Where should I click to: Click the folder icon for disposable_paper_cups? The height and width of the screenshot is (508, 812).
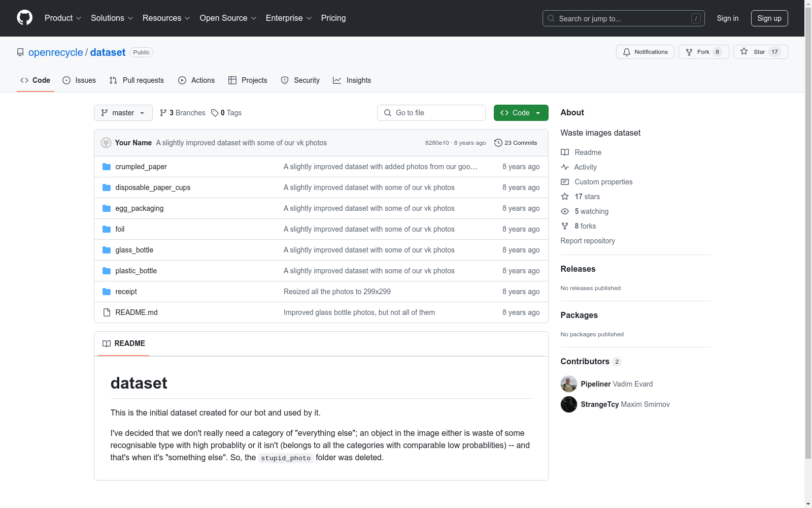pos(107,187)
